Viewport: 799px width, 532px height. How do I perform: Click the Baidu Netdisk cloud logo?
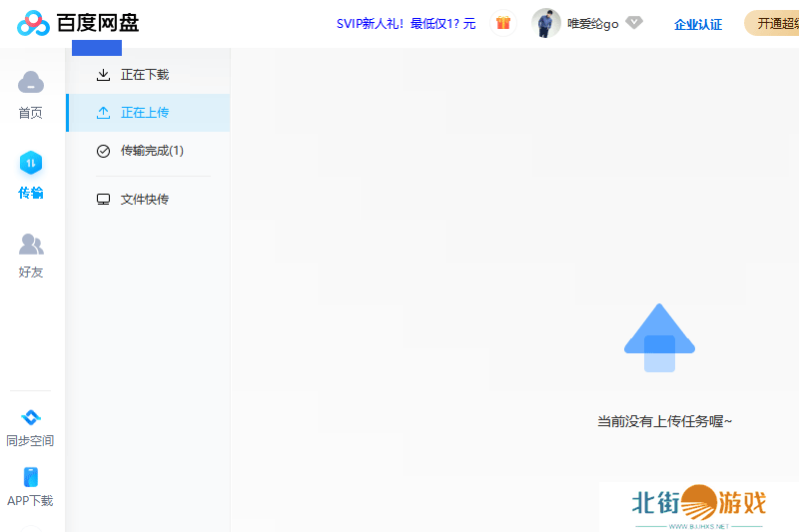pos(33,23)
